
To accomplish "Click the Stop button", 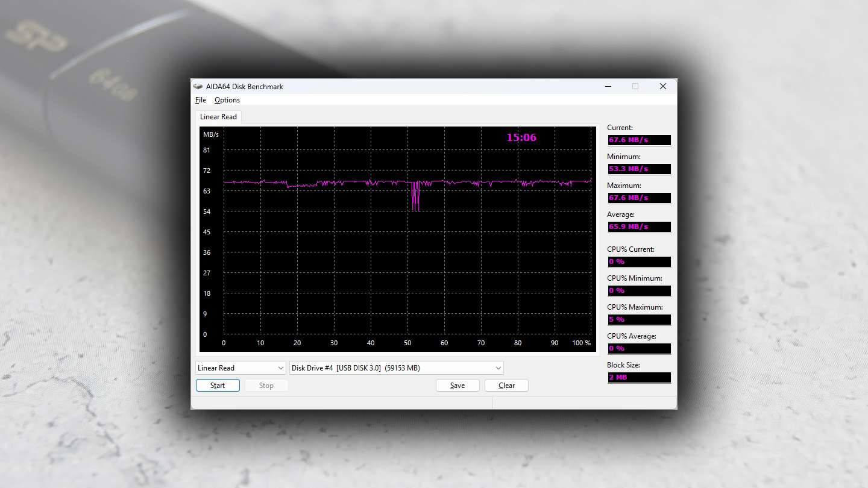I will click(266, 386).
